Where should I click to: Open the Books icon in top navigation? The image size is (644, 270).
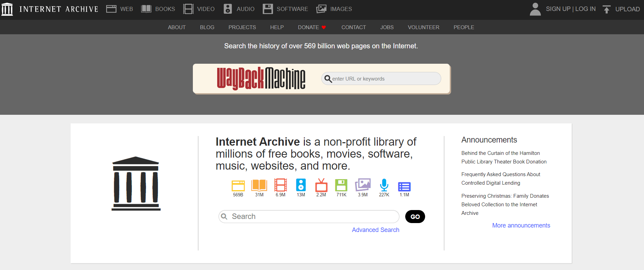[146, 9]
